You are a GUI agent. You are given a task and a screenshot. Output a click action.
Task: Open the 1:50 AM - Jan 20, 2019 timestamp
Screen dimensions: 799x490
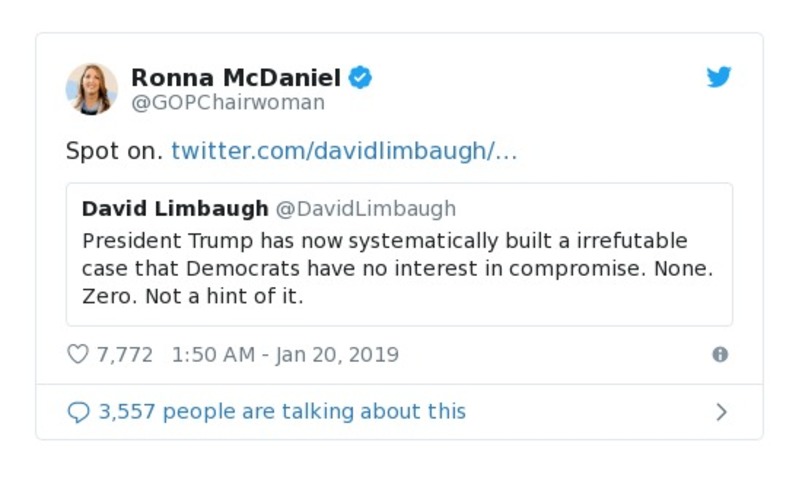click(285, 354)
